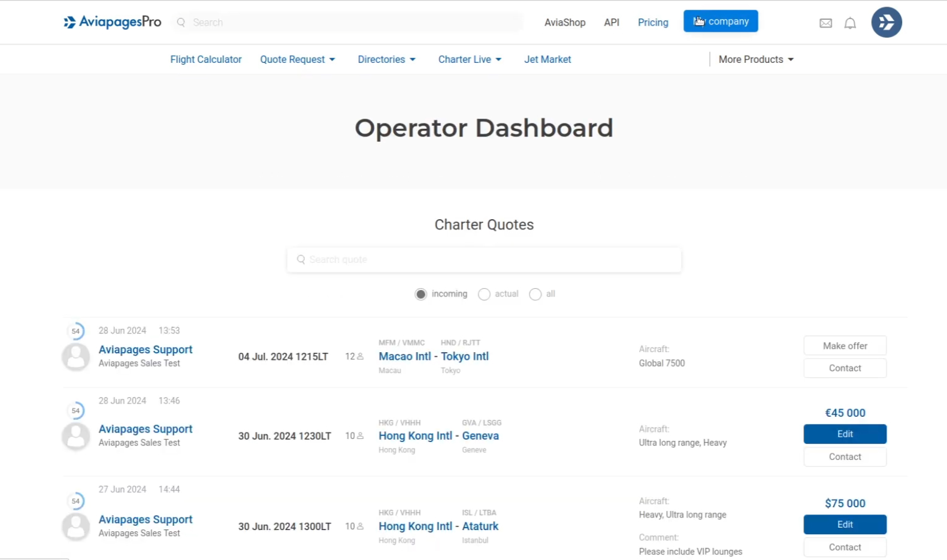Expand the Quote Request dropdown
Screen dimensions: 947x560
298,59
